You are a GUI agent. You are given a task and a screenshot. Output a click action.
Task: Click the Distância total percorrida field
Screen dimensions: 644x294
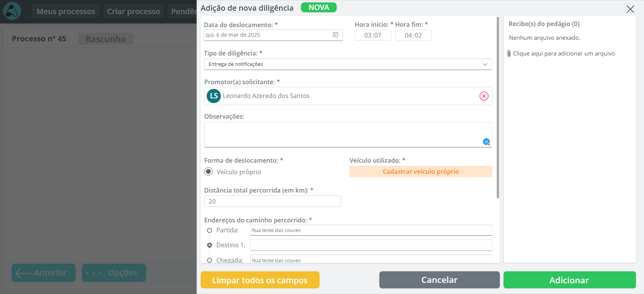pos(273,201)
